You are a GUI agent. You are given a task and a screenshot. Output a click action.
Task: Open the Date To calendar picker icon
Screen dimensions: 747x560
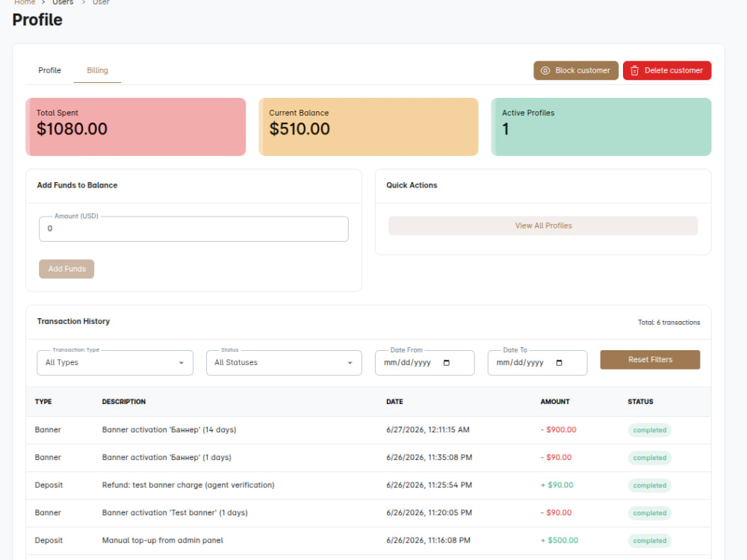[560, 363]
